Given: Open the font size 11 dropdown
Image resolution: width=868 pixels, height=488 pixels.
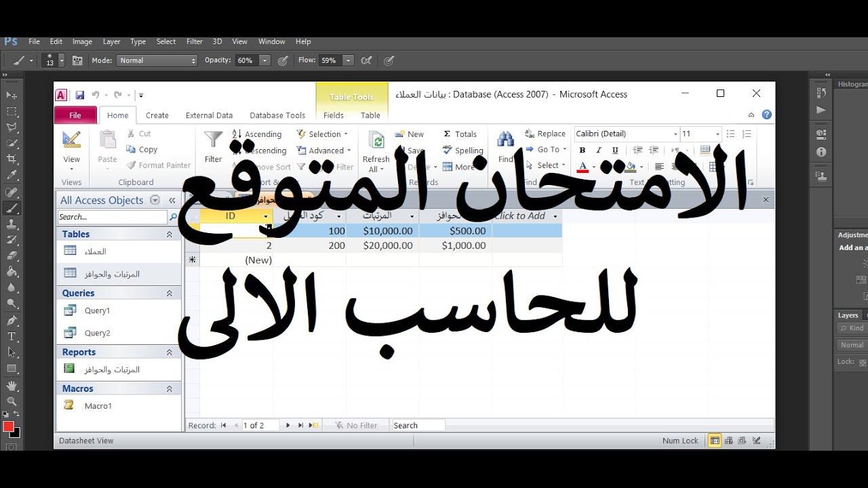Looking at the screenshot, I should (x=717, y=134).
